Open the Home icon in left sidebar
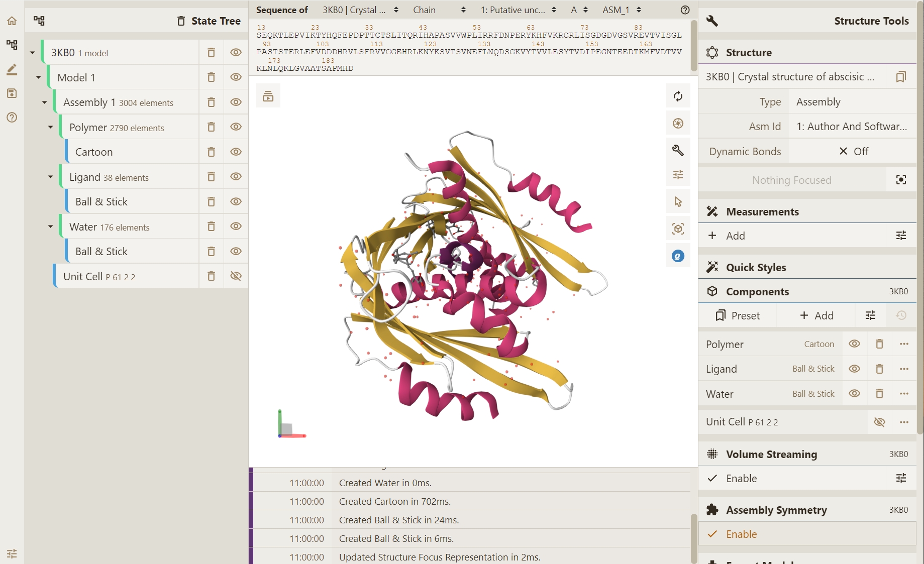Image resolution: width=924 pixels, height=564 pixels. click(12, 21)
